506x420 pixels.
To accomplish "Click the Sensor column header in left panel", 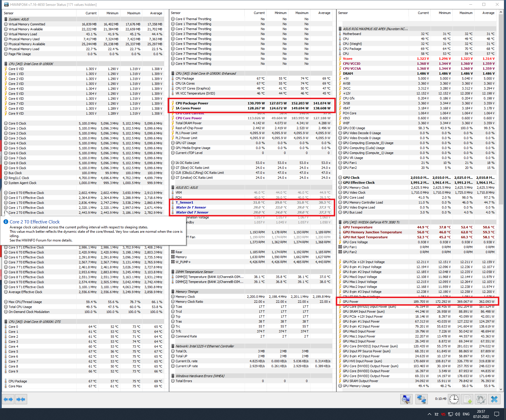I will click(x=39, y=13).
